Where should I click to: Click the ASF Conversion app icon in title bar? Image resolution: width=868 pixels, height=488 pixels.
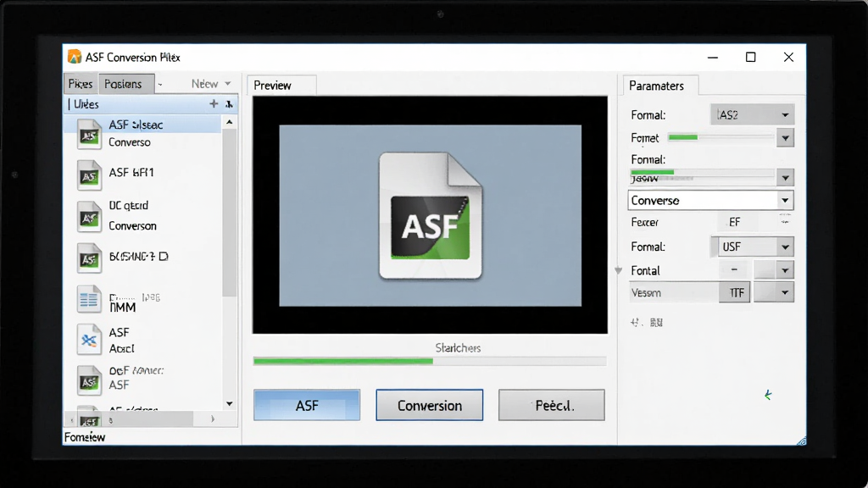(x=75, y=57)
